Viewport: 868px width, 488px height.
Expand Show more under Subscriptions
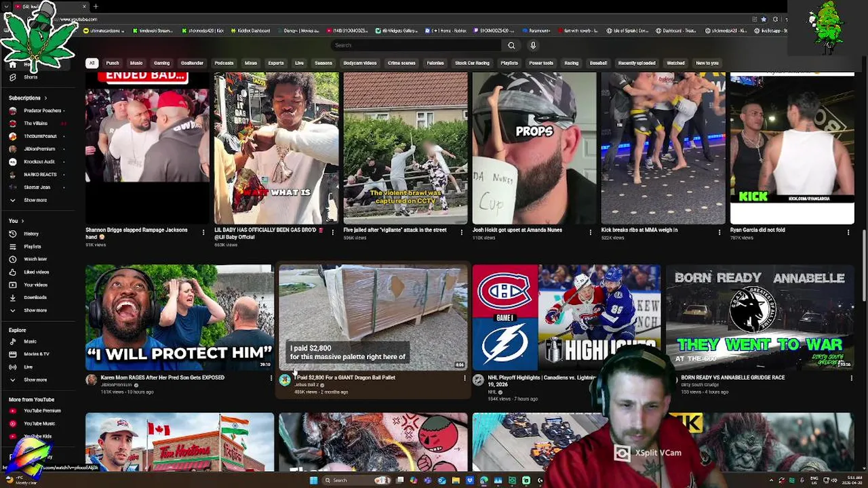point(35,200)
